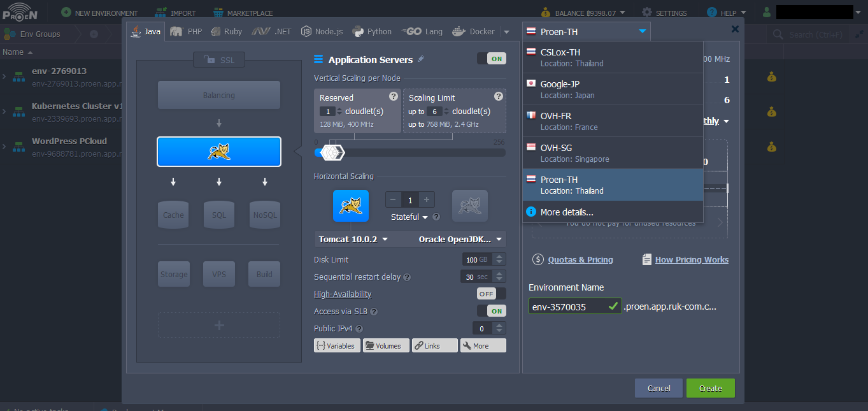Screen dimensions: 868x411
Task: Expand the env-2769013 environment row
Action: [x=4, y=77]
